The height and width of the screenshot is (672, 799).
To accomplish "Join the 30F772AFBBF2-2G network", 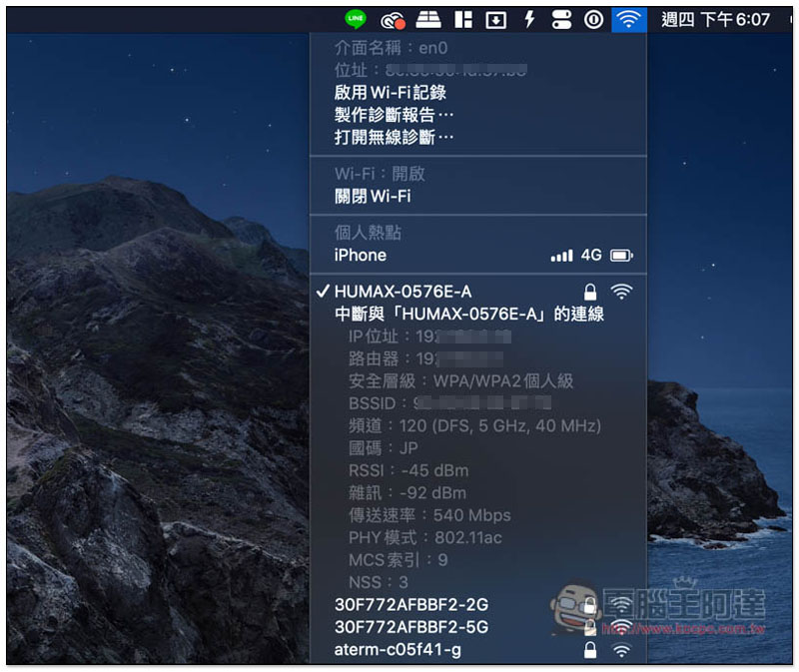I will [411, 605].
